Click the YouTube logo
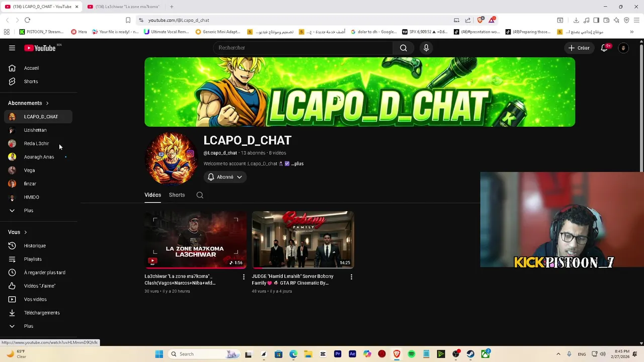 coord(40,48)
